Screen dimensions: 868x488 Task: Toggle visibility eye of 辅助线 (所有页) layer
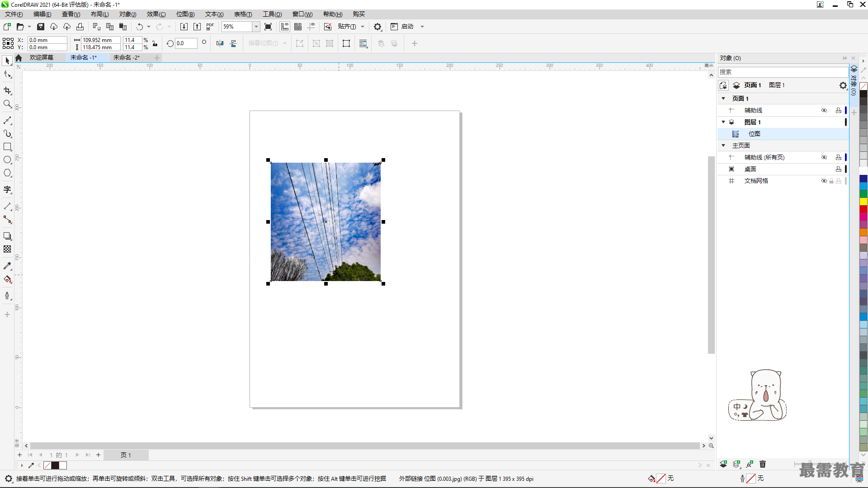pos(824,157)
